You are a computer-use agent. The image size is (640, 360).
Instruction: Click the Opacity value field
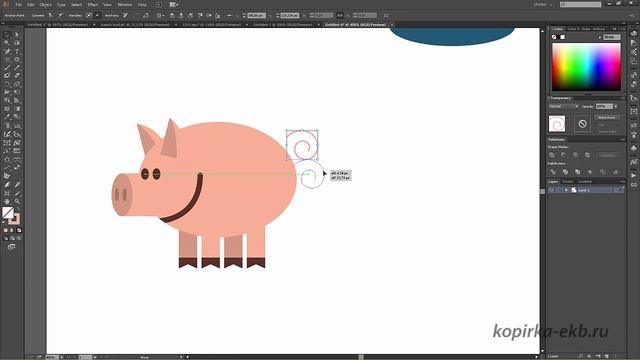(x=604, y=107)
